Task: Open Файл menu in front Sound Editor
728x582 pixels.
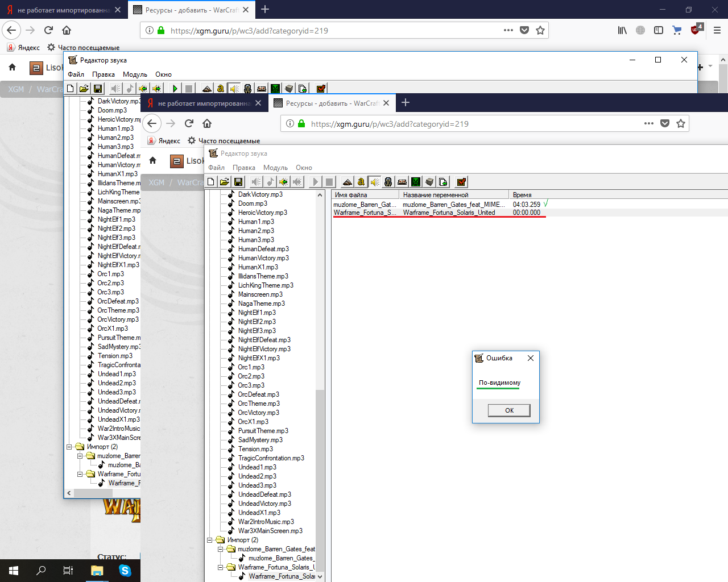Action: (x=216, y=168)
